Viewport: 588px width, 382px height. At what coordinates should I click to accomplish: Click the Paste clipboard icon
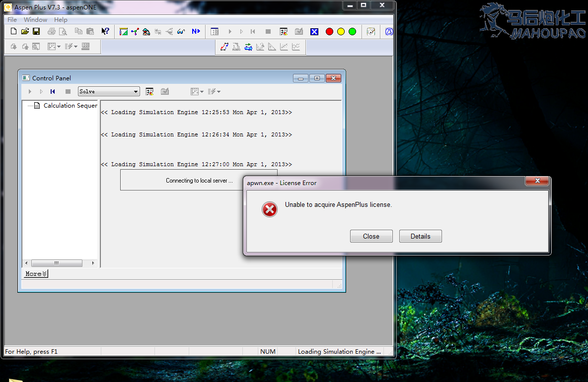tap(90, 31)
